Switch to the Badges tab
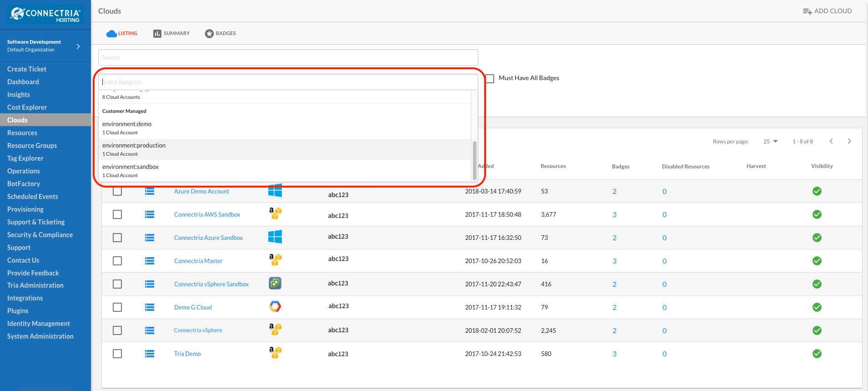 (x=221, y=33)
